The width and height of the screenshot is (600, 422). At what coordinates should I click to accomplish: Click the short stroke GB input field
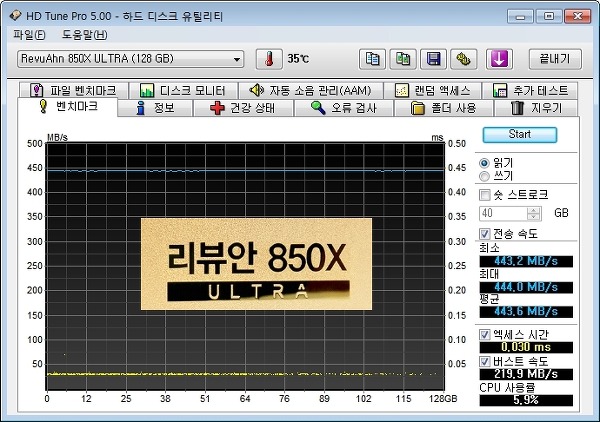click(x=503, y=213)
